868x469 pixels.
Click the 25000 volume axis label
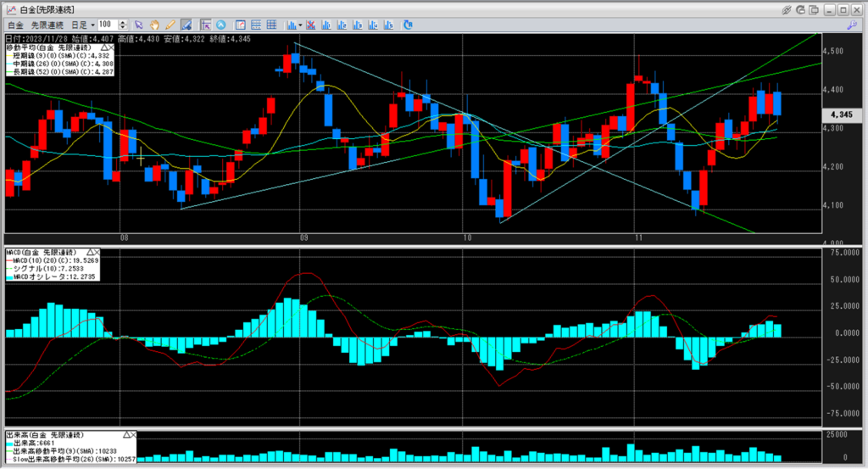point(837,435)
